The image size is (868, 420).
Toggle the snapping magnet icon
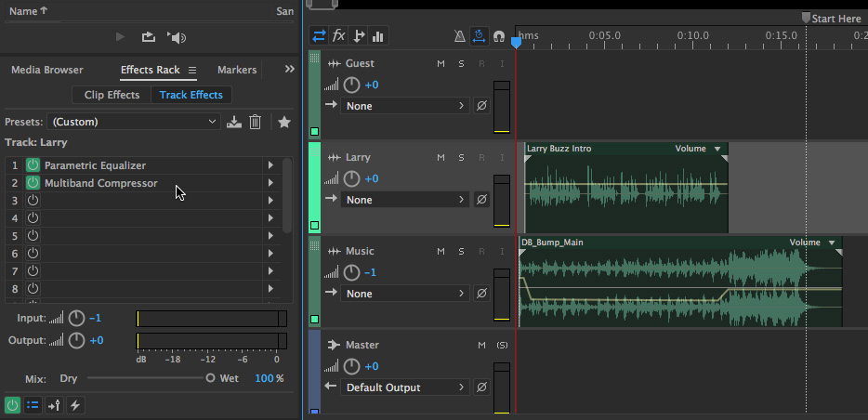(499, 36)
